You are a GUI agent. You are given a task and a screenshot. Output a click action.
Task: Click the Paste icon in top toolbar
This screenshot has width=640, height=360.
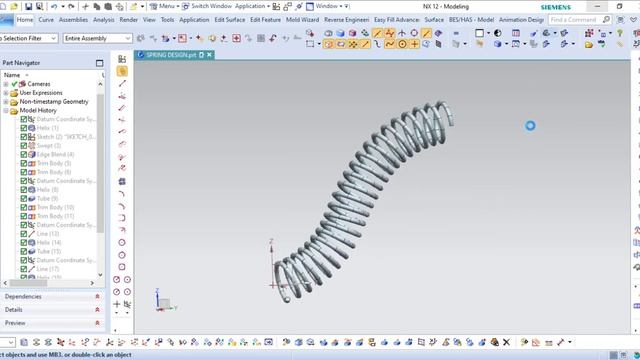[x=108, y=7]
